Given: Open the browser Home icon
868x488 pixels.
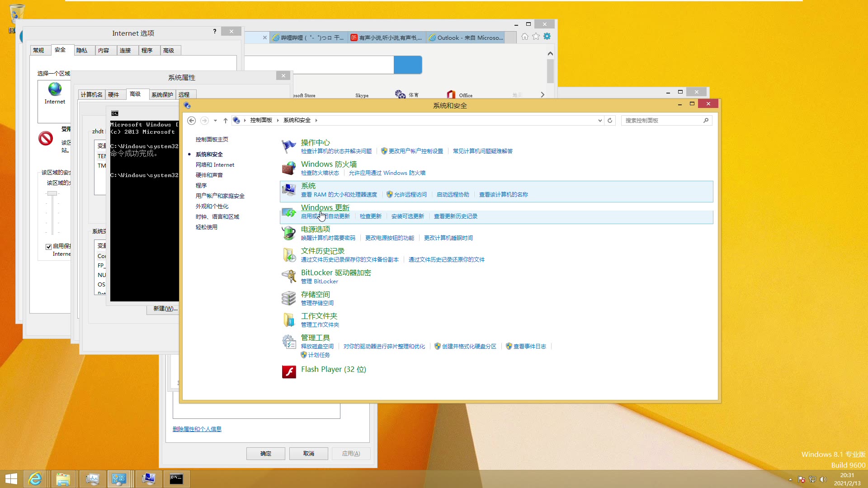Looking at the screenshot, I should coord(524,37).
